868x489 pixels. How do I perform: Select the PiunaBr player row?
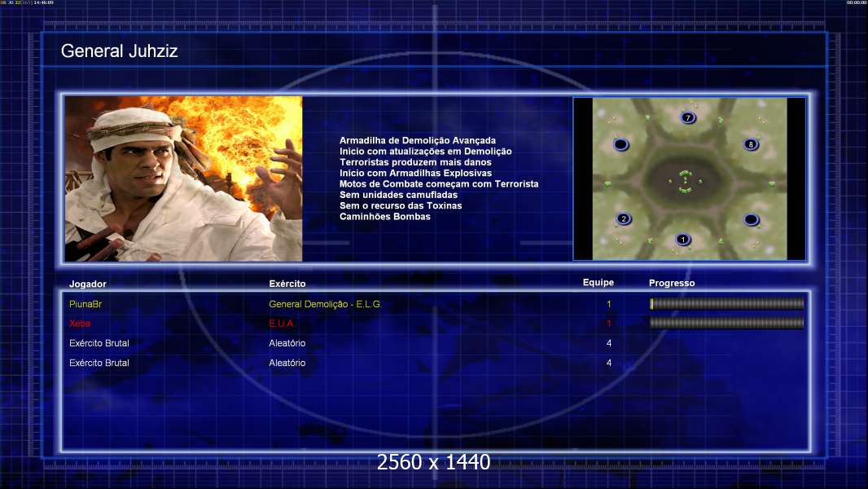click(x=436, y=304)
